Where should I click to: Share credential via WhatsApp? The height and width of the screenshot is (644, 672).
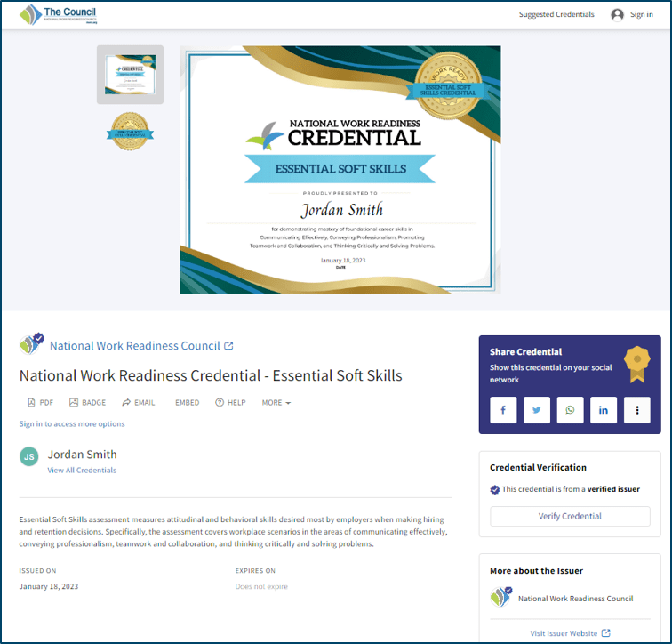click(570, 410)
